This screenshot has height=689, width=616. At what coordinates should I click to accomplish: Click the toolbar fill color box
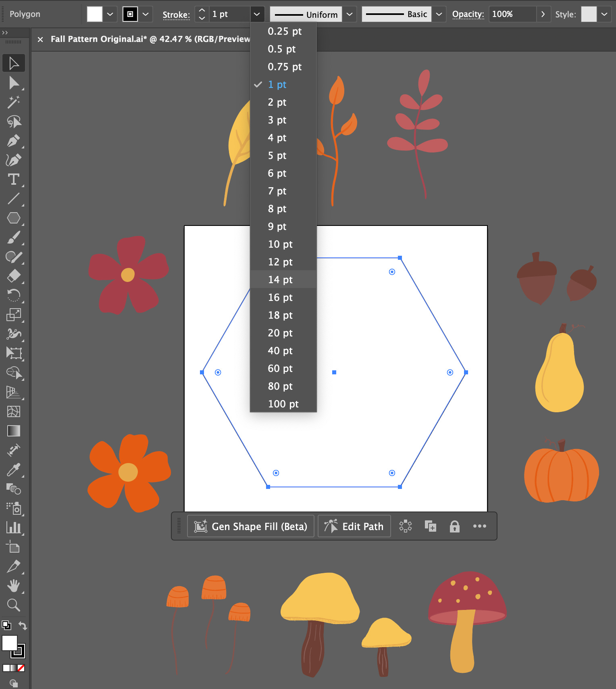tap(9, 643)
